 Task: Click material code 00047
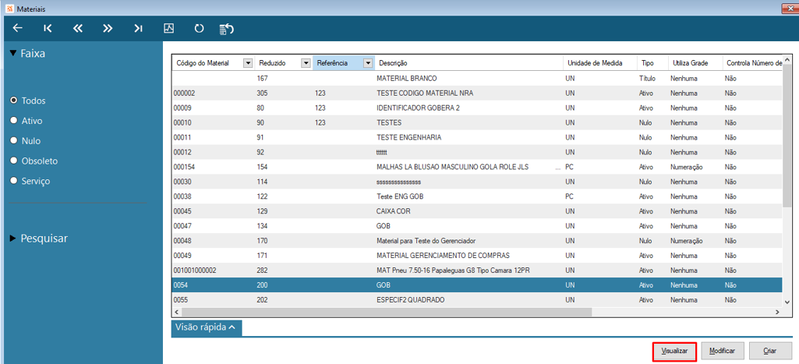coord(182,226)
